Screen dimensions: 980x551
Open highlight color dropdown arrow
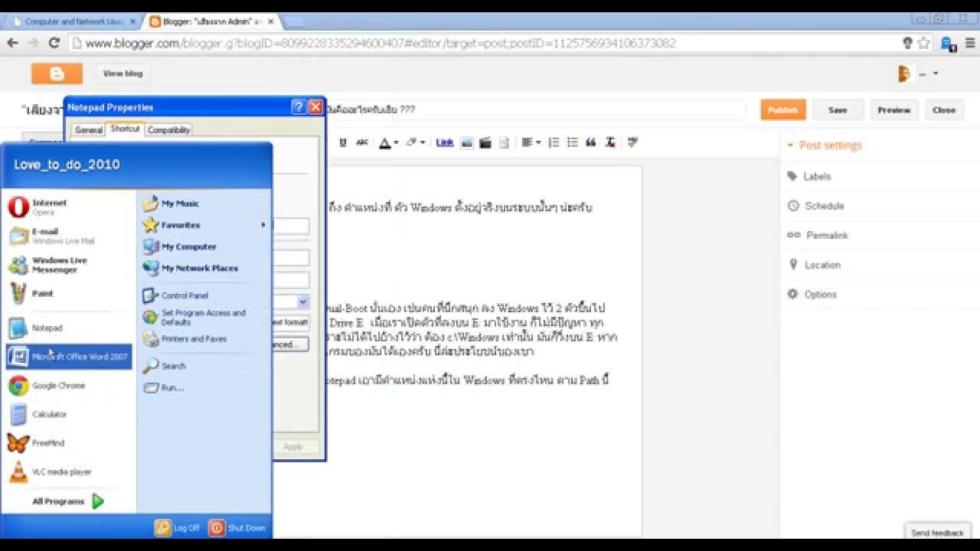423,143
